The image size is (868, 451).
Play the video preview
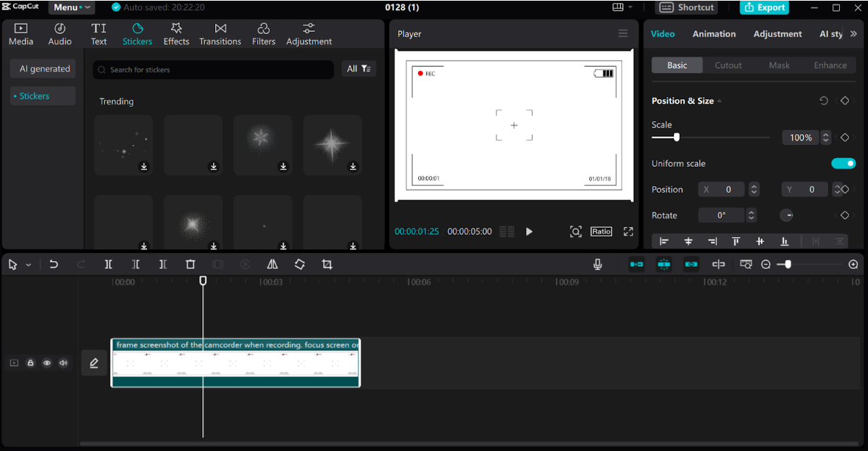point(529,231)
